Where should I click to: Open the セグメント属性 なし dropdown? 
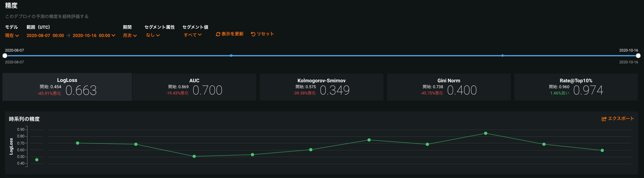point(153,35)
